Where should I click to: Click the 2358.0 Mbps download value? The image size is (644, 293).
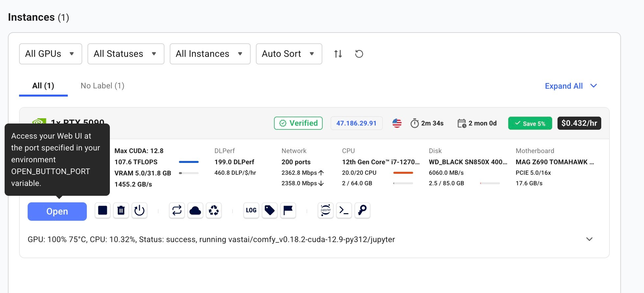303,183
